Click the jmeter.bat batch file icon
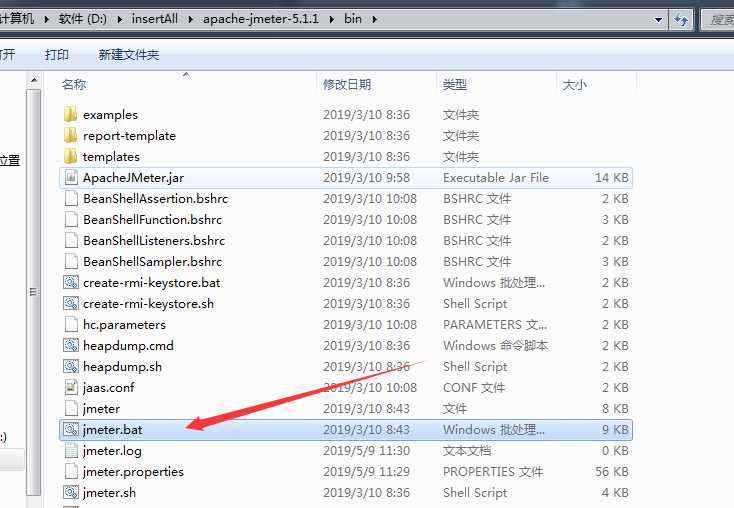Screen dimensions: 734x508 click(x=71, y=429)
